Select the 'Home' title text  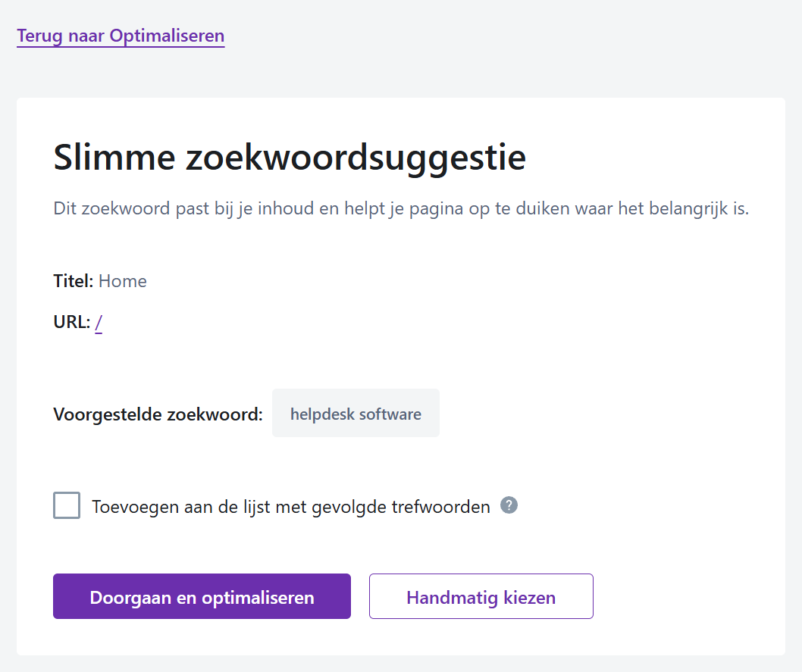point(123,280)
